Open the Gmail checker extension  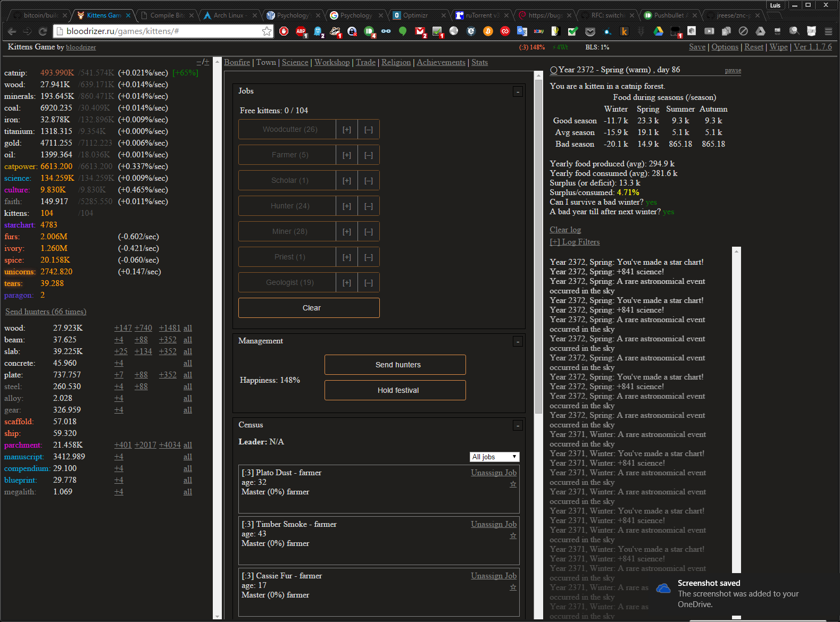420,31
